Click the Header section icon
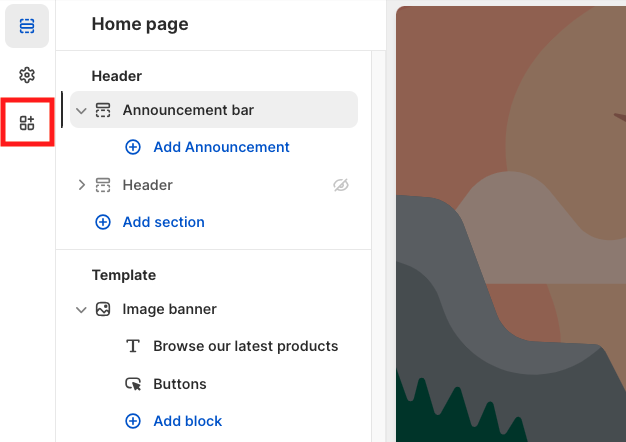 [x=103, y=185]
